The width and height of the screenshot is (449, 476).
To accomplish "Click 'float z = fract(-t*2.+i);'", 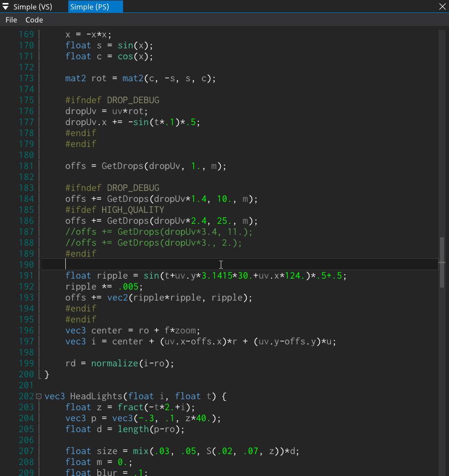I will click(130, 407).
